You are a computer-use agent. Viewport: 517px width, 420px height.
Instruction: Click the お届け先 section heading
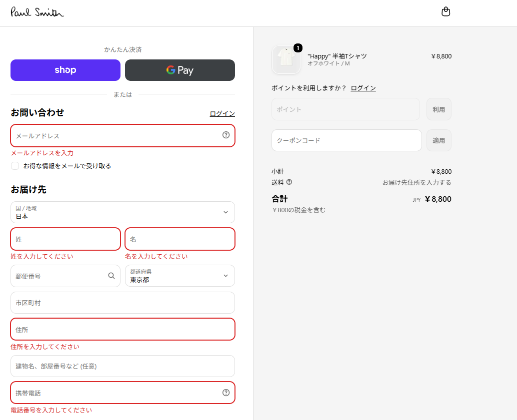pos(28,189)
